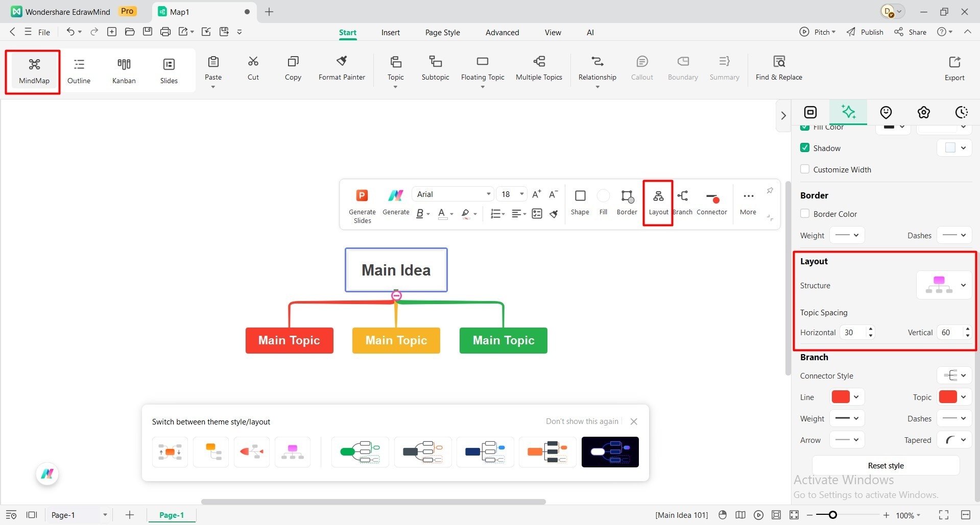Viewport: 980px width, 525px height.
Task: Enable the Border Color checkbox
Action: tap(805, 214)
